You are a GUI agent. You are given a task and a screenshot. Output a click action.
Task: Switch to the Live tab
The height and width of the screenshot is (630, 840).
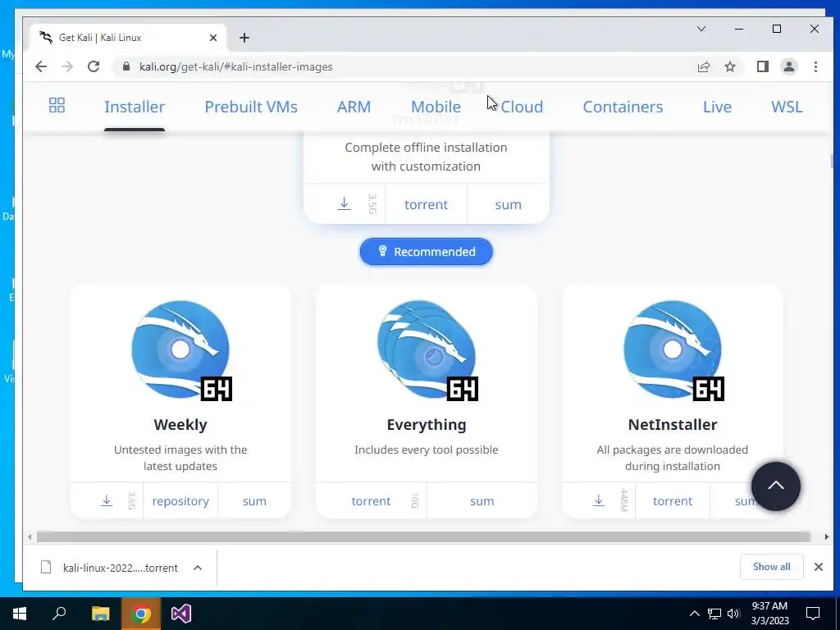coord(717,107)
